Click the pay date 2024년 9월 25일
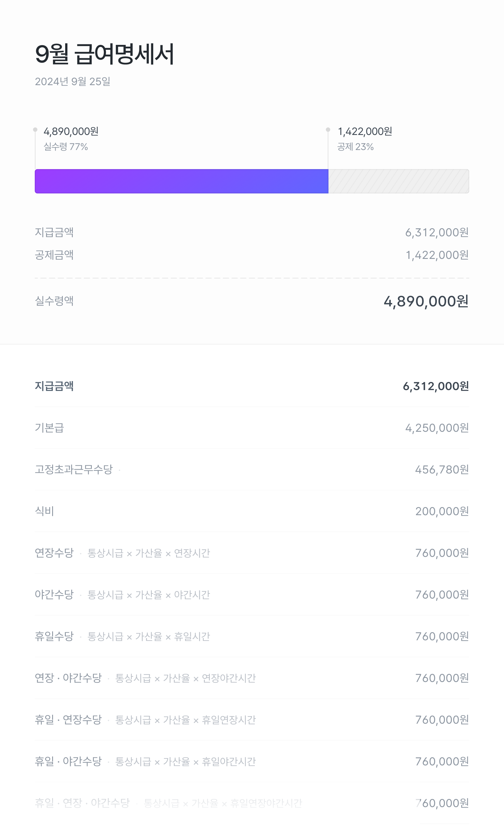Screen dimensions: 504x834 [x=72, y=82]
